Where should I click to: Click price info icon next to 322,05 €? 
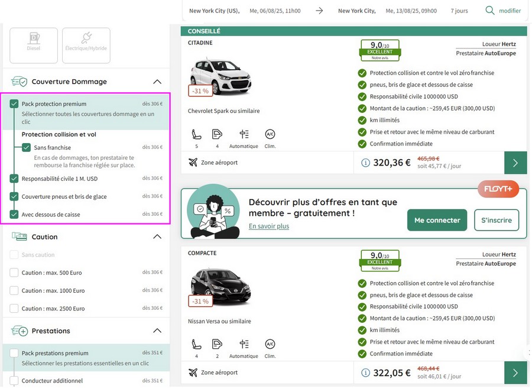(365, 372)
